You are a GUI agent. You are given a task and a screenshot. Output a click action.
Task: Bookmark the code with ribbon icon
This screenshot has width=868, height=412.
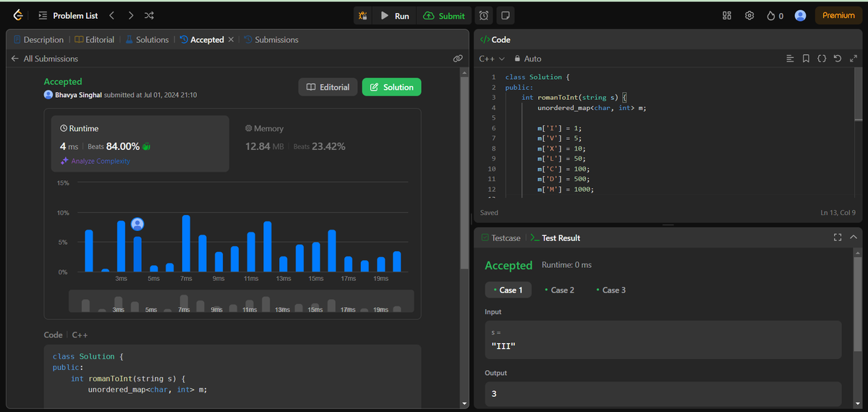(806, 59)
